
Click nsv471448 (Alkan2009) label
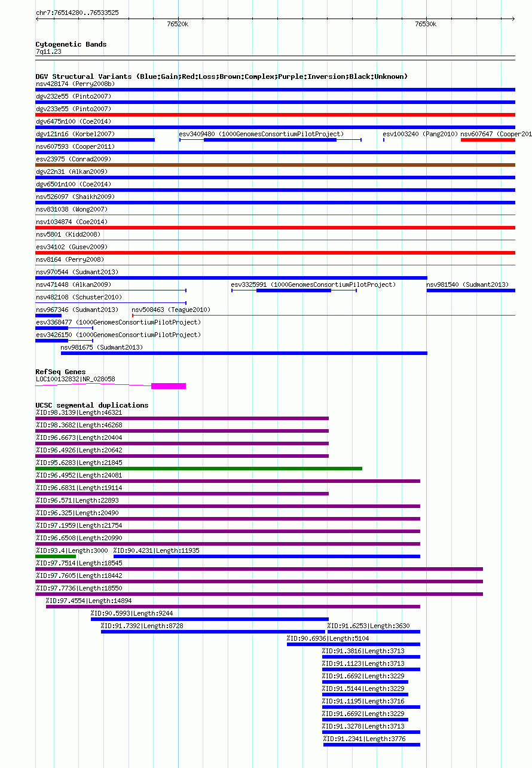click(x=74, y=284)
